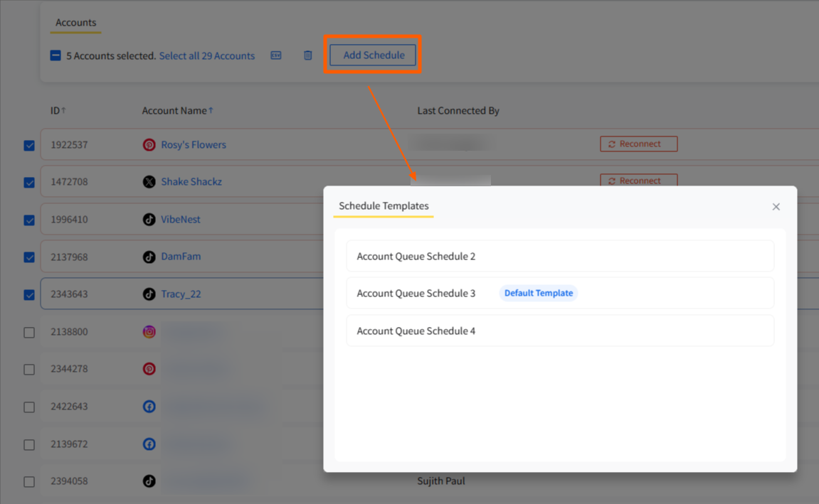Choose Account Queue Schedule 3 template

click(x=560, y=293)
